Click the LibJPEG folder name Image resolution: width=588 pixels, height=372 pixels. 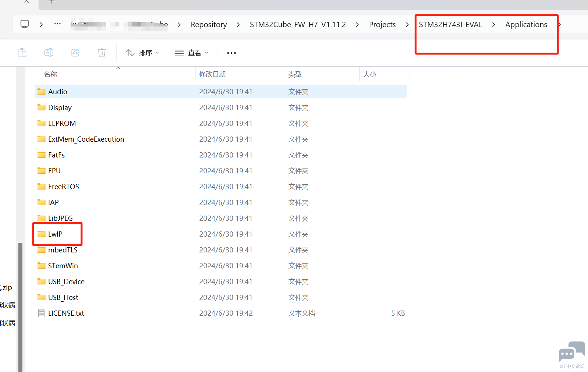[x=60, y=218]
